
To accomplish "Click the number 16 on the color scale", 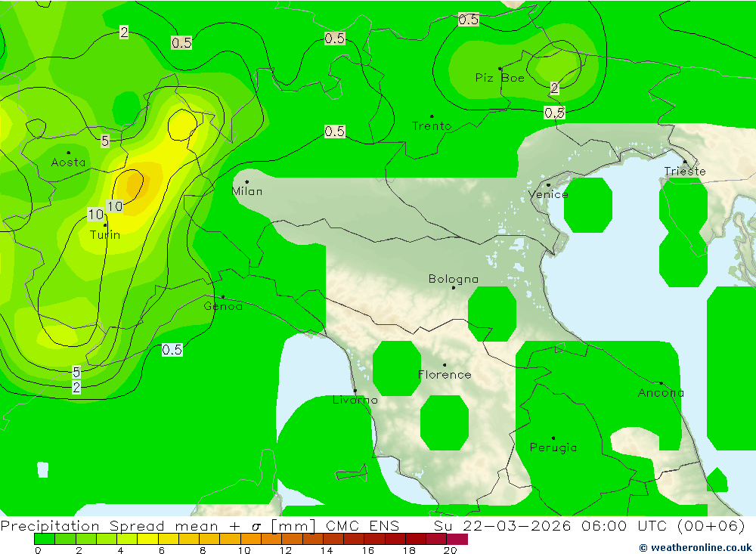I will point(368,550).
